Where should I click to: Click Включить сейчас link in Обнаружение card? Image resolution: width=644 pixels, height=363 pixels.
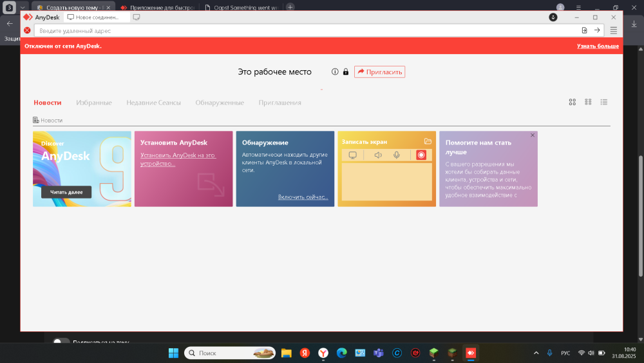[303, 197]
